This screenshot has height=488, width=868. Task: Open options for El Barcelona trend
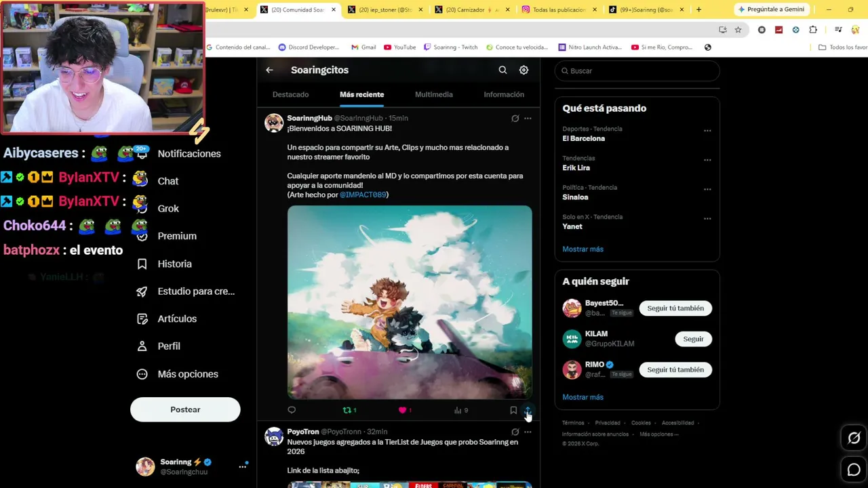coord(707,131)
